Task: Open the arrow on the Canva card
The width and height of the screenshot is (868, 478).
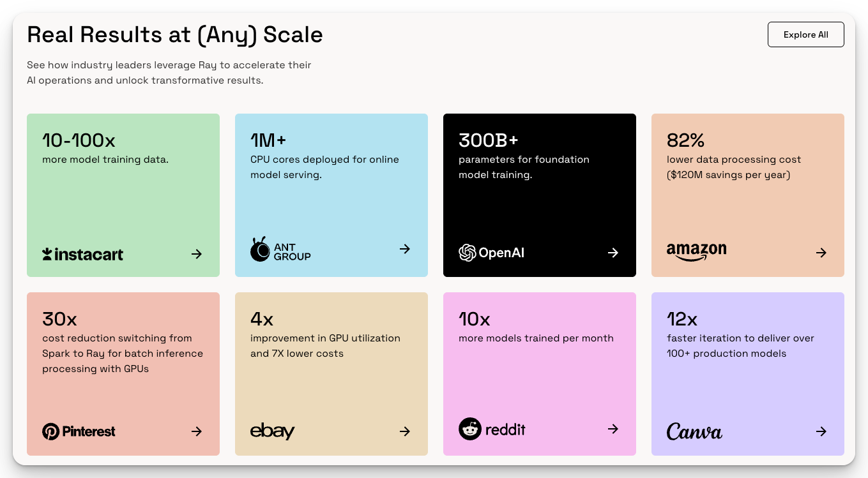Action: pos(821,431)
